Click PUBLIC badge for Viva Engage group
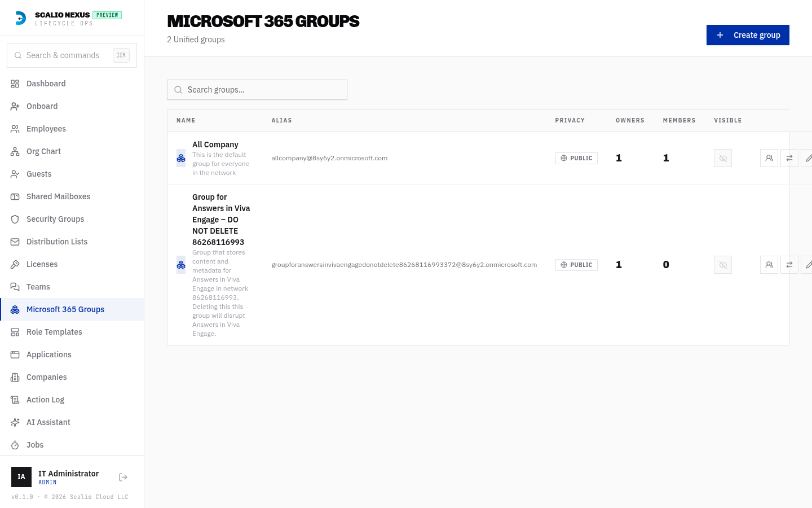The height and width of the screenshot is (508, 812). (x=576, y=265)
